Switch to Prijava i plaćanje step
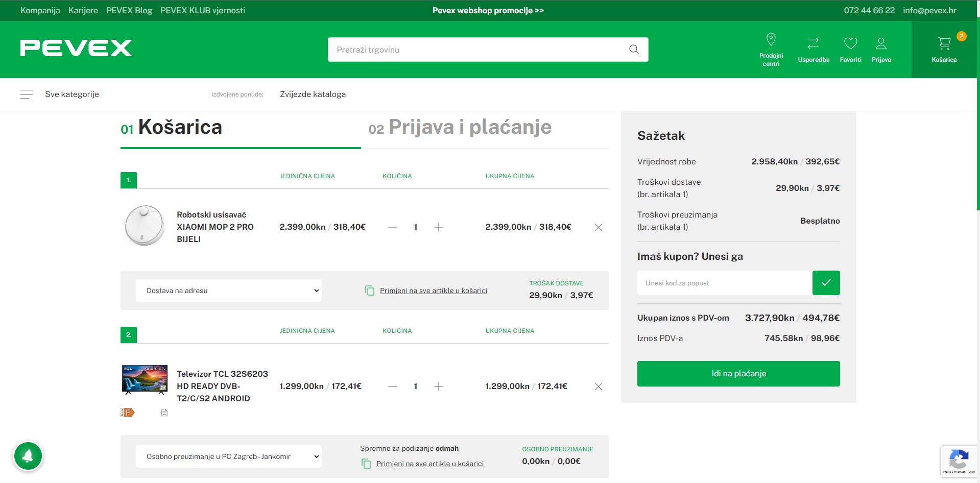Image resolution: width=980 pixels, height=483 pixels. [460, 128]
